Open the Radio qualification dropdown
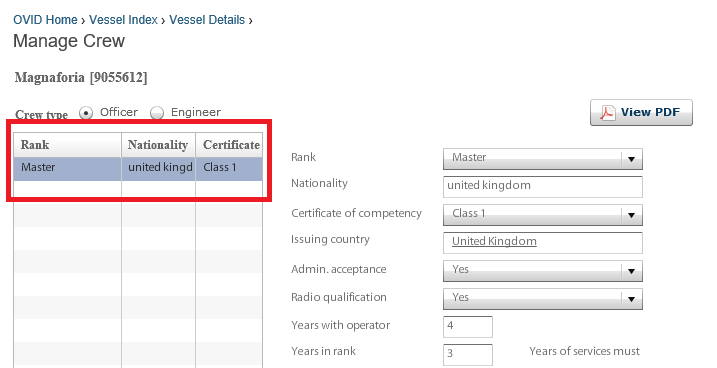Image resolution: width=717 pixels, height=368 pixels. coord(543,299)
